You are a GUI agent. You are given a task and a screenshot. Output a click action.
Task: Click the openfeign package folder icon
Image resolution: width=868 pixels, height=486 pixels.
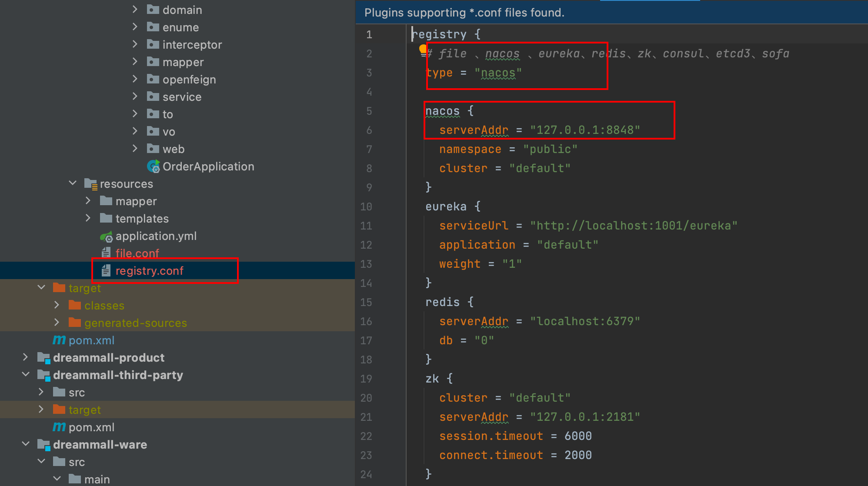click(x=153, y=79)
